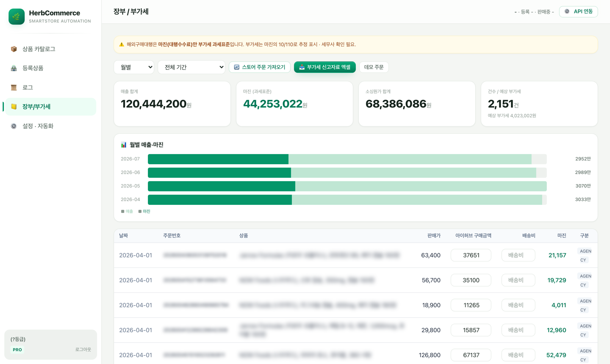Open 설정 · 자동화 settings
Image resolution: width=610 pixels, height=364 pixels.
pyautogui.click(x=50, y=126)
